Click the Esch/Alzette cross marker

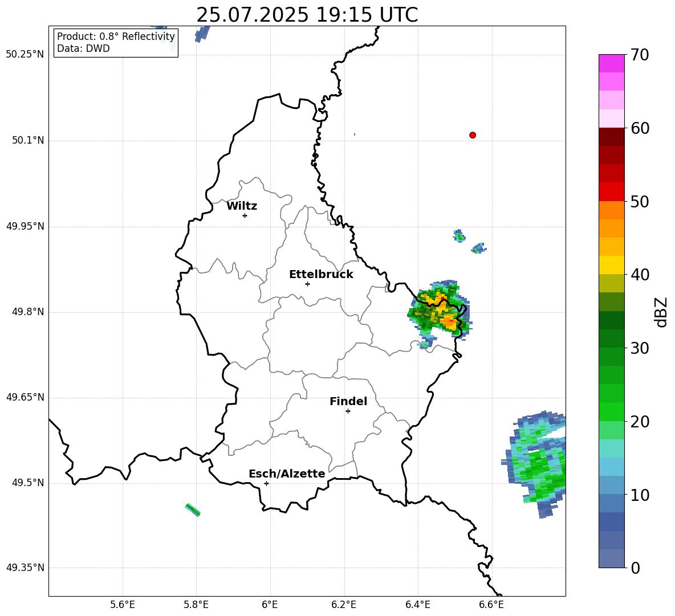click(266, 483)
